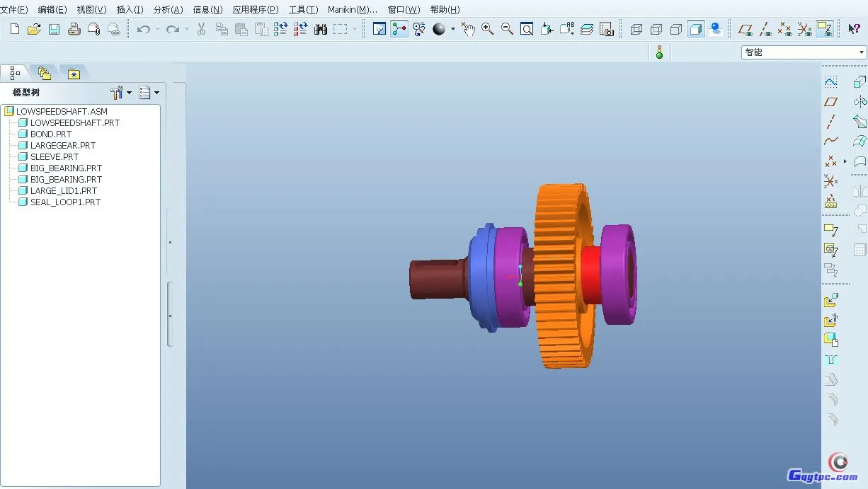
Task: Select LARGEGEAR.PRT in model tree
Action: [x=62, y=145]
